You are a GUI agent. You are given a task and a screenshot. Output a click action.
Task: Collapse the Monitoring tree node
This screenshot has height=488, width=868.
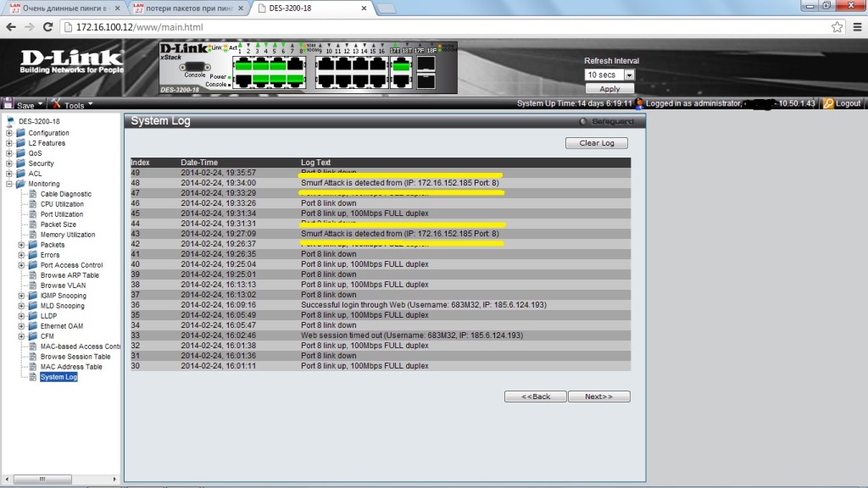pos(9,184)
